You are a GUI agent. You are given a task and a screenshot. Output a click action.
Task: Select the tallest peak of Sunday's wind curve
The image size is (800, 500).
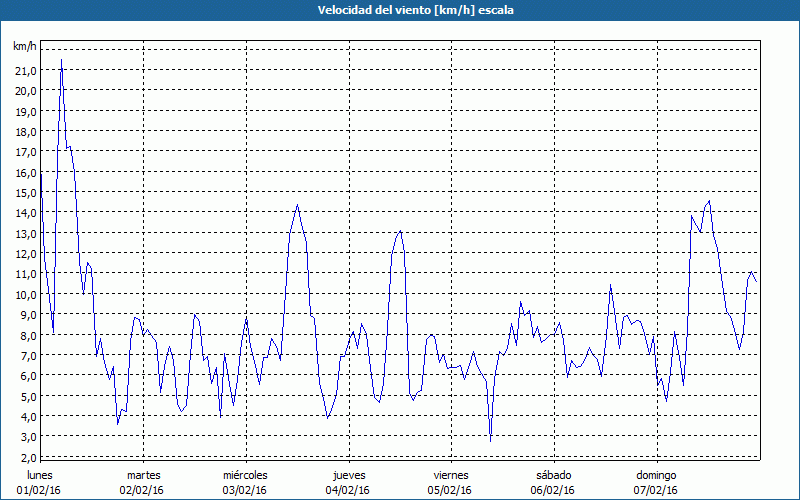pos(709,201)
